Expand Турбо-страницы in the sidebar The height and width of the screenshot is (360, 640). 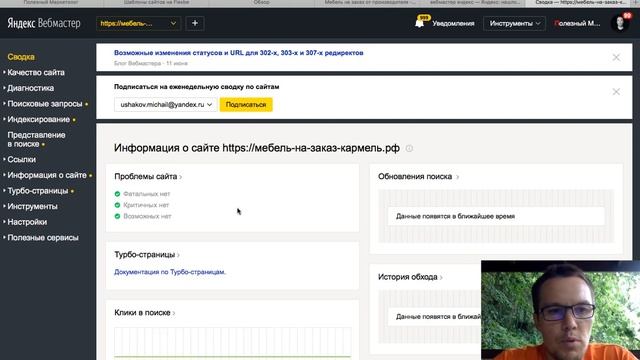(38, 191)
